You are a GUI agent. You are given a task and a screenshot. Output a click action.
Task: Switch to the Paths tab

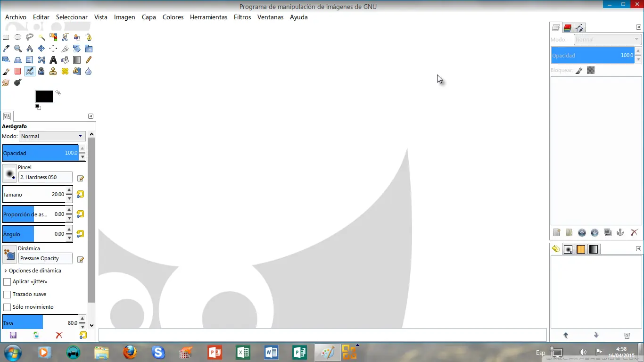click(579, 28)
